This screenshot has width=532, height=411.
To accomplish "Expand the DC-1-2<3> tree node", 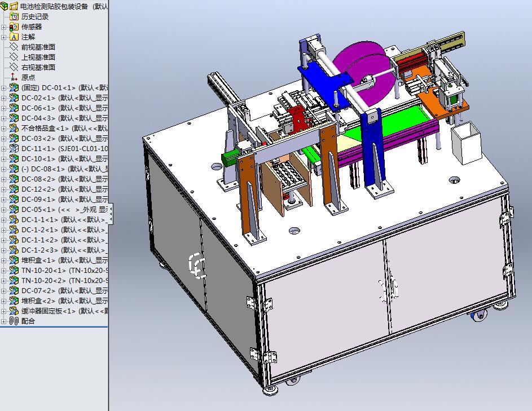I will 3,250.
